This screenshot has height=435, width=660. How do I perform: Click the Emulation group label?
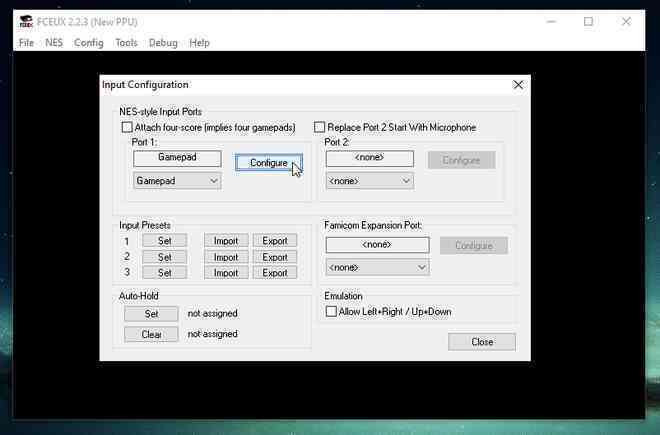tap(343, 296)
